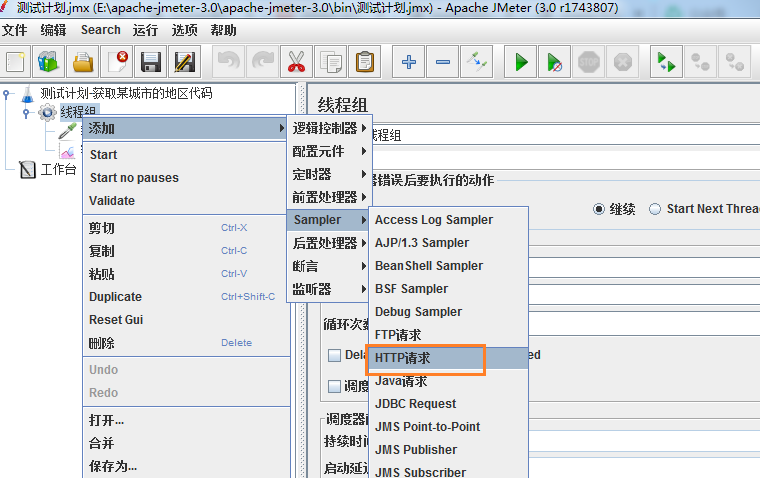Choose Access Log Sampler
The height and width of the screenshot is (478, 760).
point(448,220)
